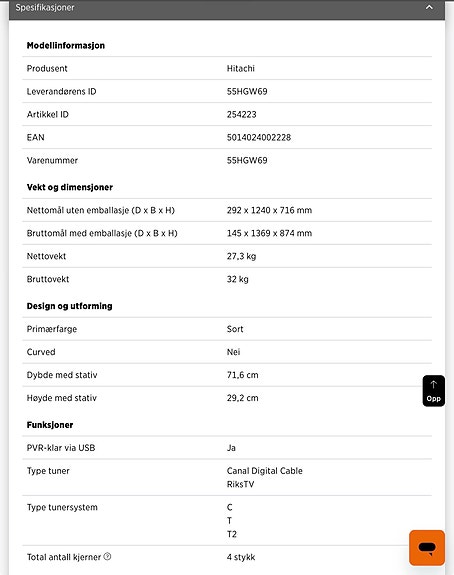454x575 pixels.
Task: Open the orange chat widget
Action: (427, 548)
